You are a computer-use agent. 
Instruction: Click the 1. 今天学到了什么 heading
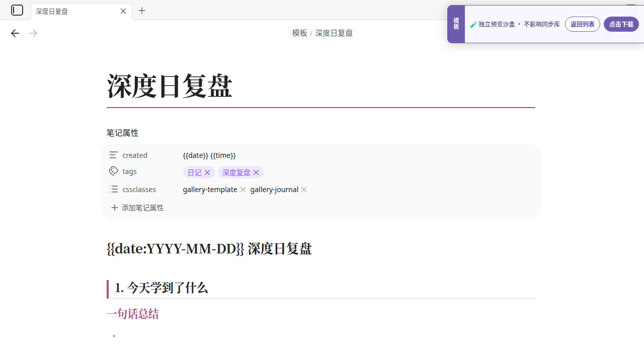[161, 288]
